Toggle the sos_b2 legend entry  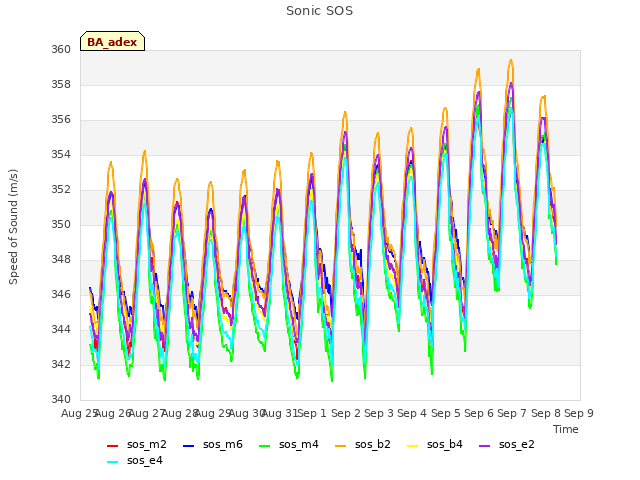click(362, 444)
